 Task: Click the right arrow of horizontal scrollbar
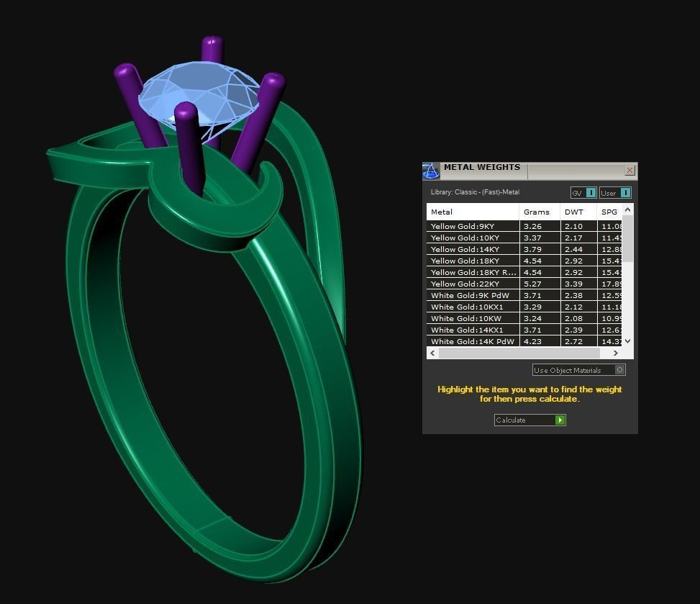[616, 353]
